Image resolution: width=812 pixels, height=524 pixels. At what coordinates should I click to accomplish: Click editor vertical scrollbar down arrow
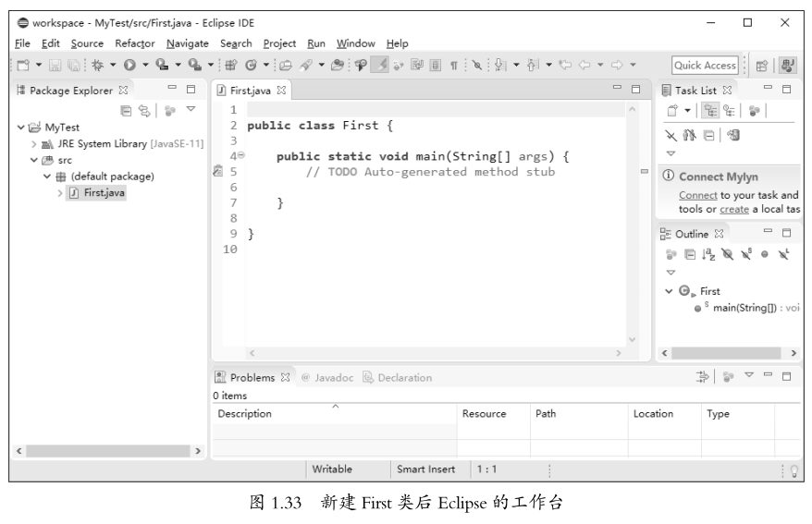tap(633, 340)
